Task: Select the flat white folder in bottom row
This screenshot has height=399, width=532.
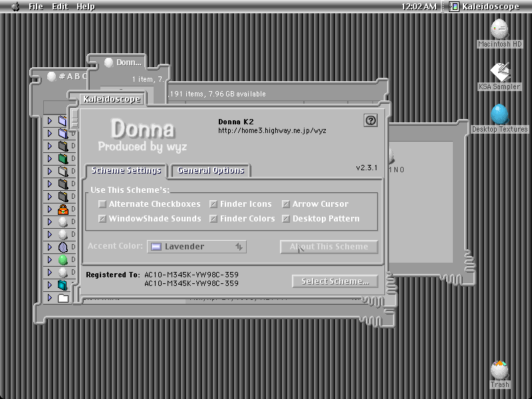Action: pos(63,298)
